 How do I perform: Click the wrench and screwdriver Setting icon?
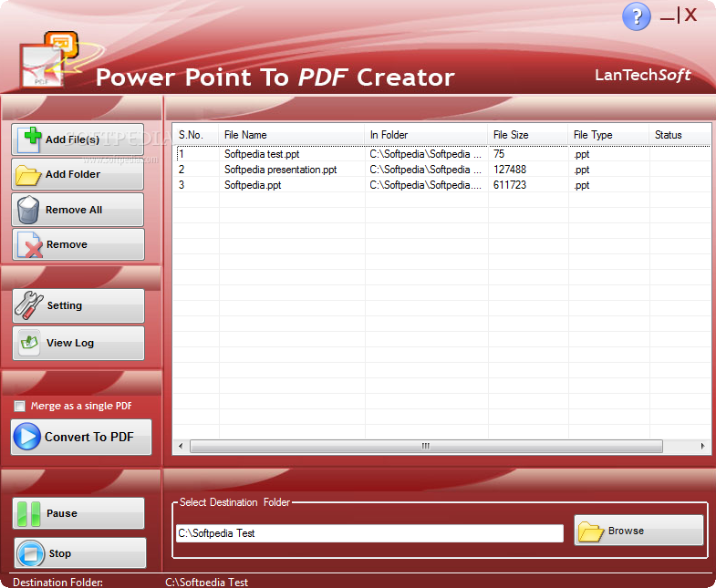pos(28,305)
